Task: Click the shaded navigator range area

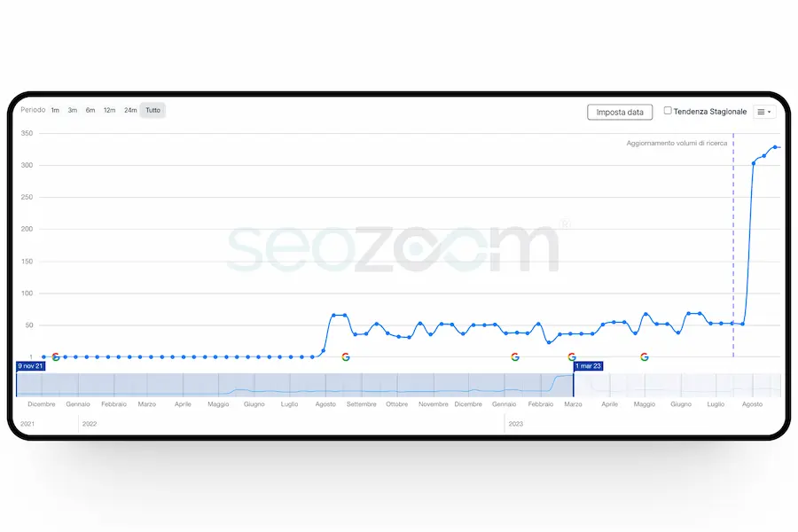Action: point(293,386)
